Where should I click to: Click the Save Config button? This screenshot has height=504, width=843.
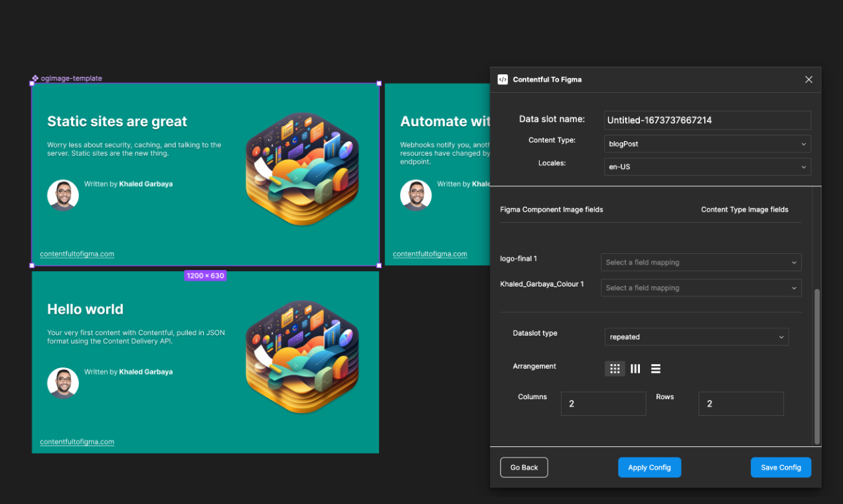tap(781, 468)
